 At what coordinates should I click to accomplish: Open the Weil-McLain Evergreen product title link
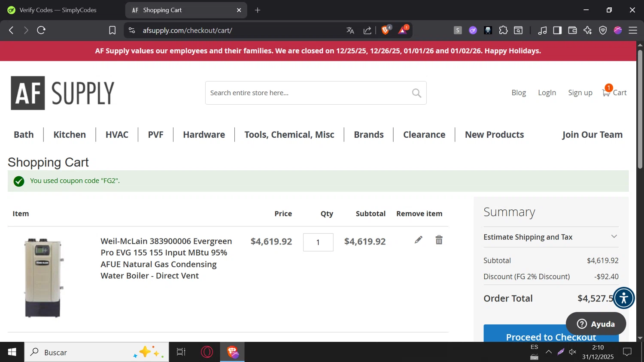pos(166,259)
